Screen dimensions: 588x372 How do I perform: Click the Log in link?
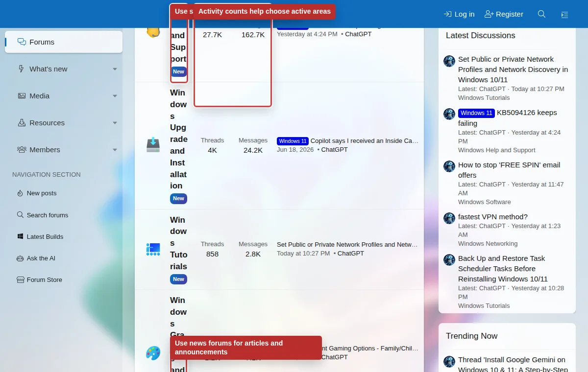459,14
